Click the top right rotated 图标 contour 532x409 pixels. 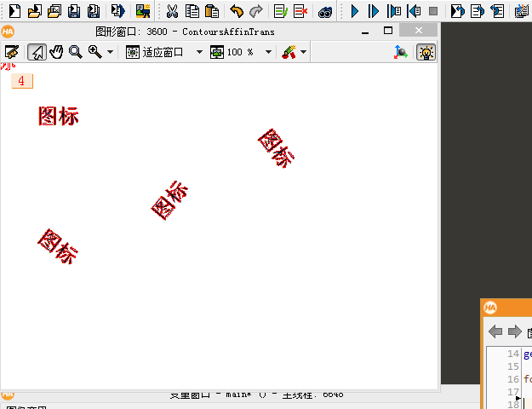(276, 148)
